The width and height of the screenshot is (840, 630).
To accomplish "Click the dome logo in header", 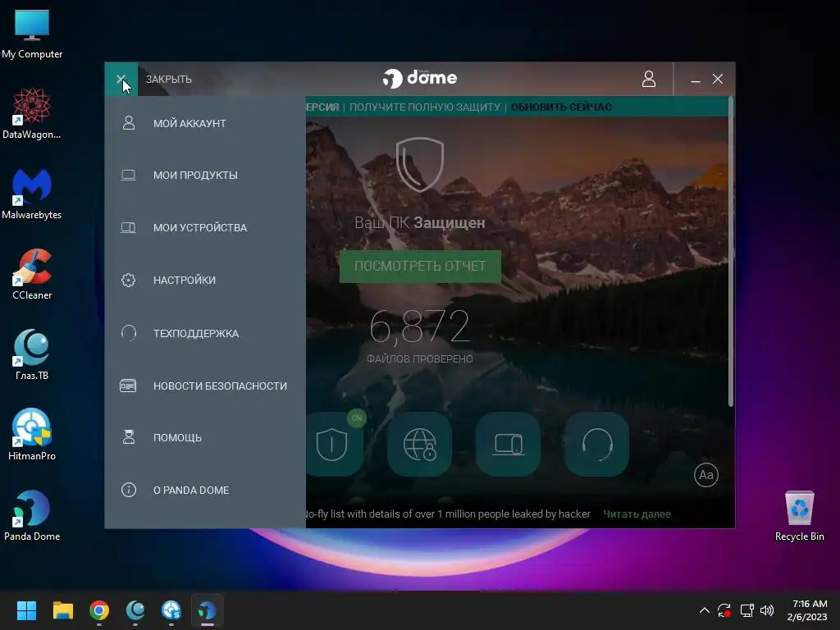I will point(420,78).
